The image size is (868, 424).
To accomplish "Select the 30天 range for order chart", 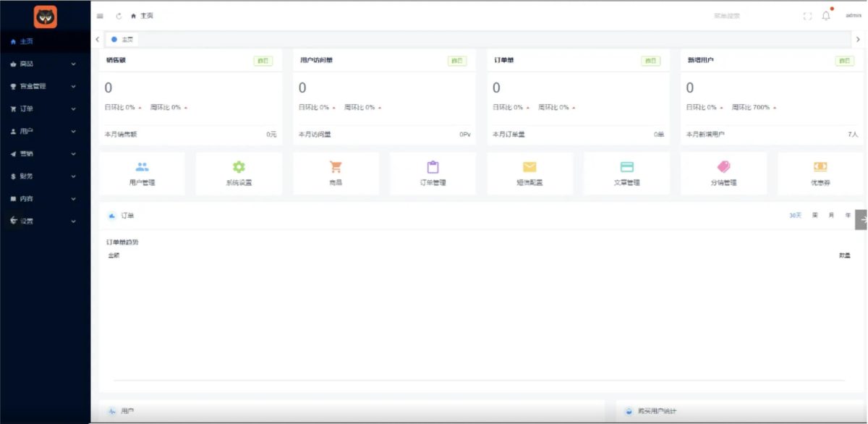I will pos(795,216).
